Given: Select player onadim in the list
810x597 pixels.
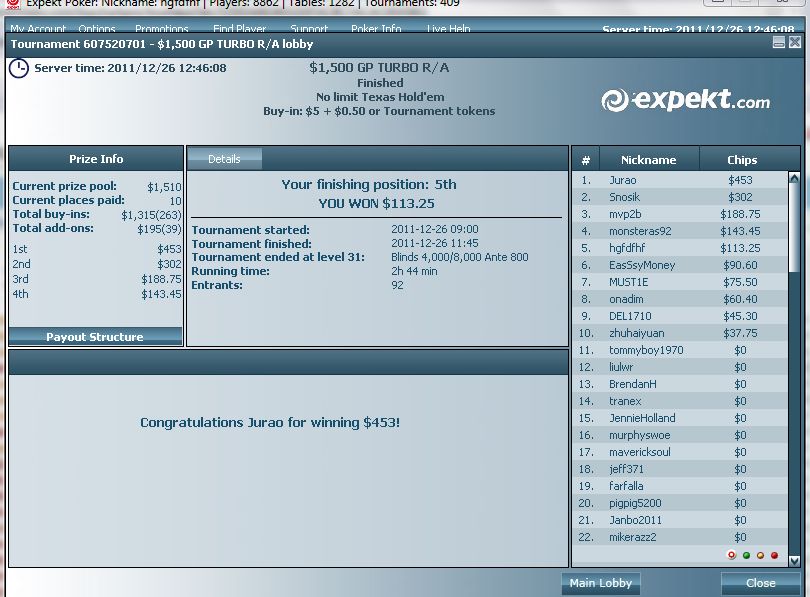Looking at the screenshot, I should tap(680, 300).
